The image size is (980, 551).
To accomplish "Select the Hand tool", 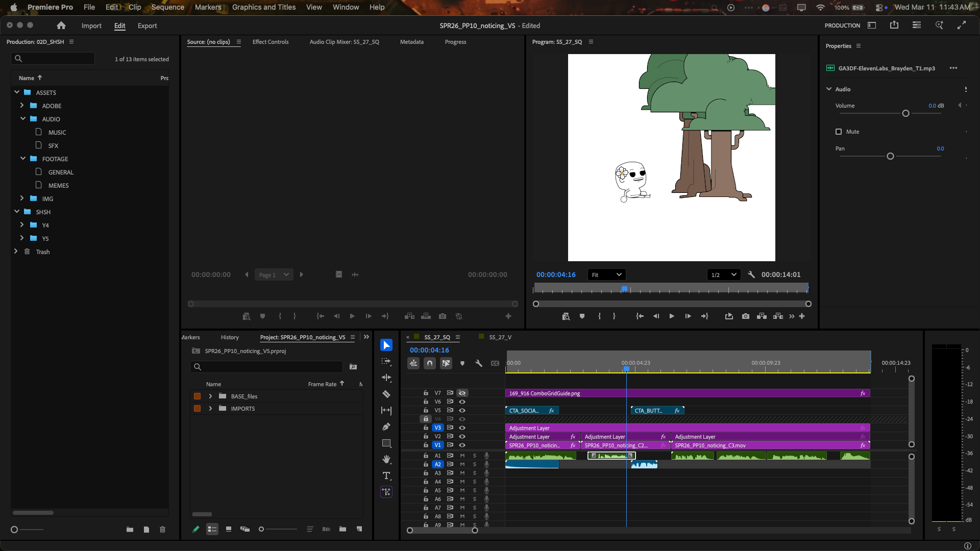I will click(386, 459).
